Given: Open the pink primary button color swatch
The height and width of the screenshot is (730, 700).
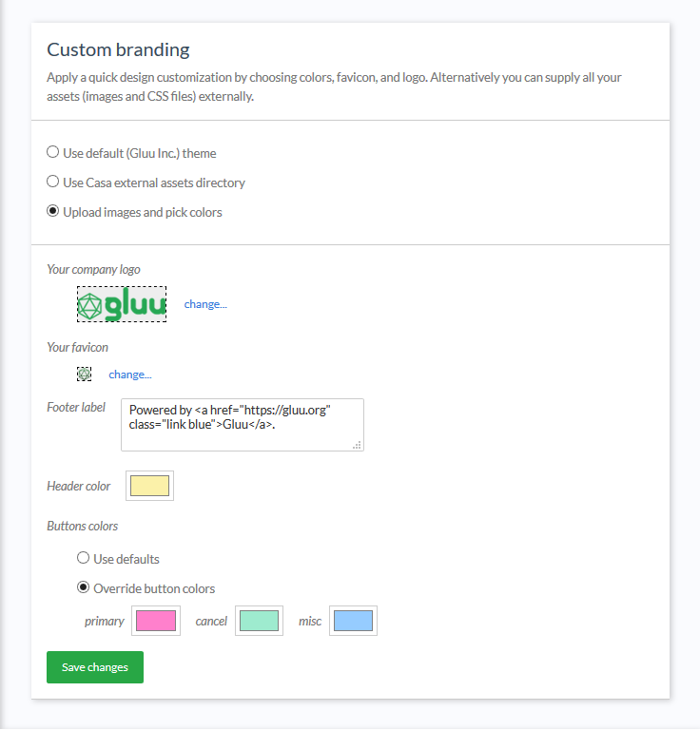Looking at the screenshot, I should (156, 621).
